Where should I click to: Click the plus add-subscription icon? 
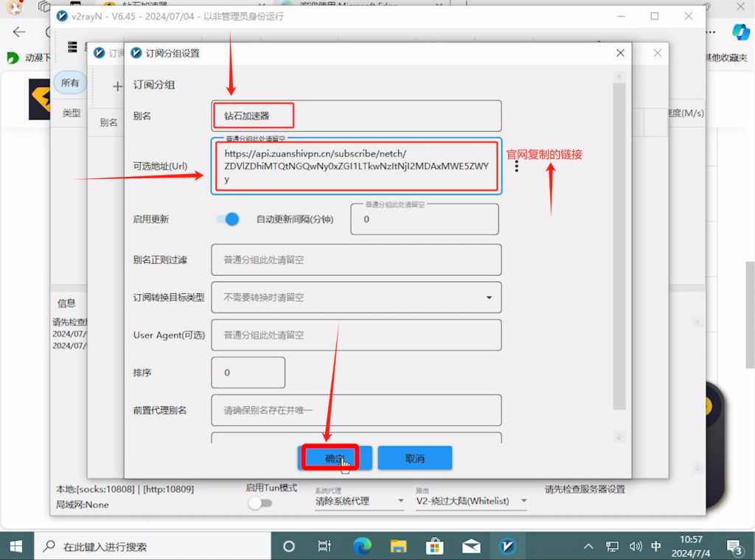tap(117, 86)
